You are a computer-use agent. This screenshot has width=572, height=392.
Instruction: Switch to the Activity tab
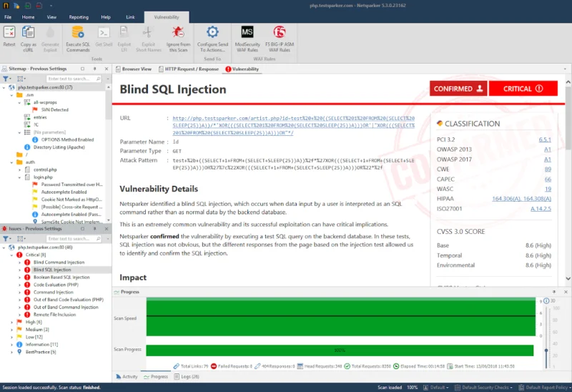click(127, 376)
